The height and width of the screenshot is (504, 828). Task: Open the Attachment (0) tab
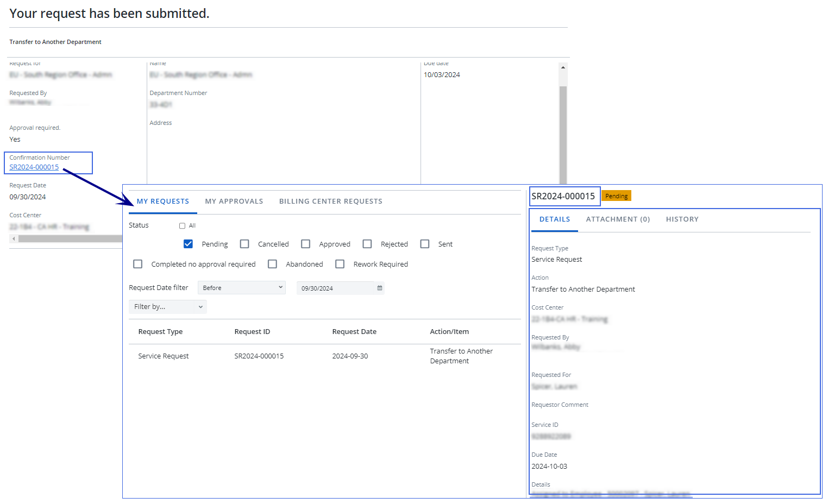pos(618,219)
